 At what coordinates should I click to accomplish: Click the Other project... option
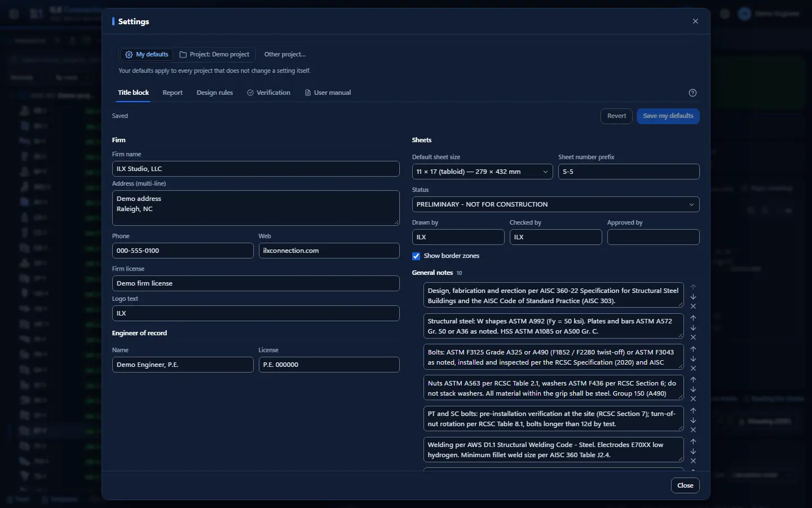coord(285,54)
